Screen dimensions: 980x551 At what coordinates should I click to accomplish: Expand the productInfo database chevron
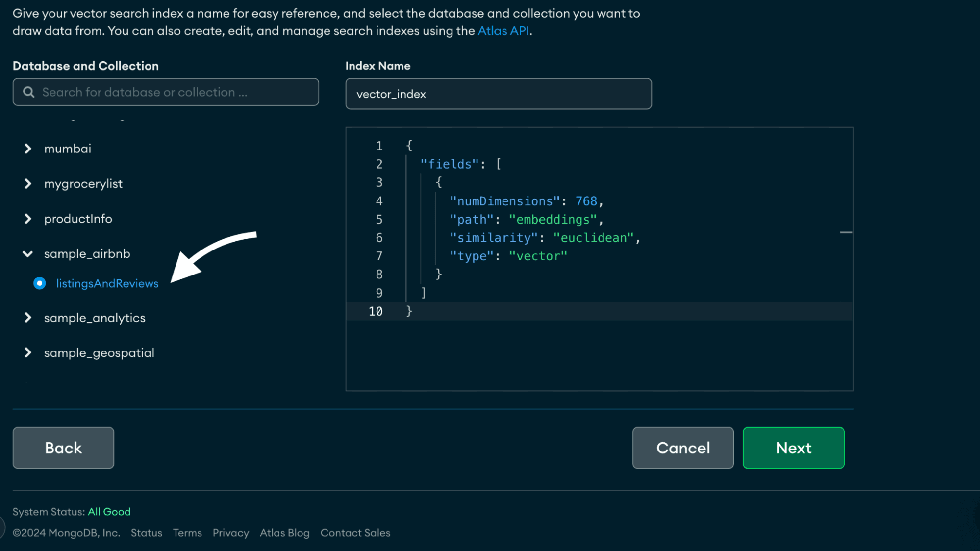point(28,219)
